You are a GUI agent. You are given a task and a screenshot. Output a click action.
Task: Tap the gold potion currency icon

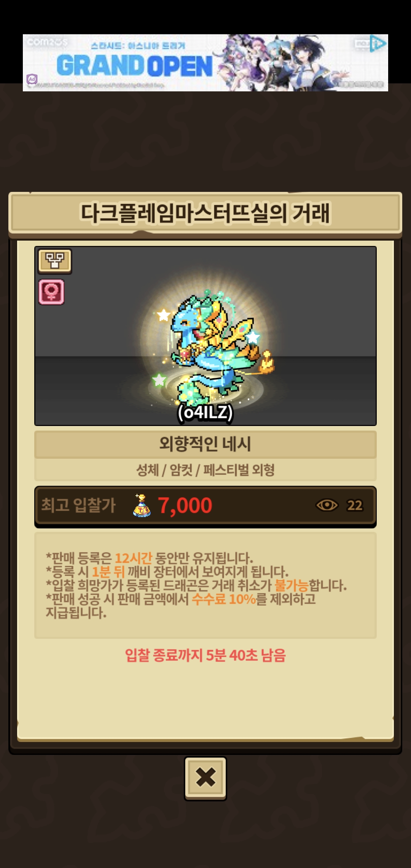click(142, 505)
